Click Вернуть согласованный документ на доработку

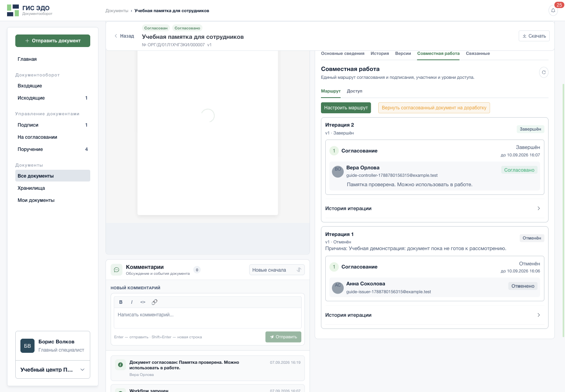click(x=434, y=108)
